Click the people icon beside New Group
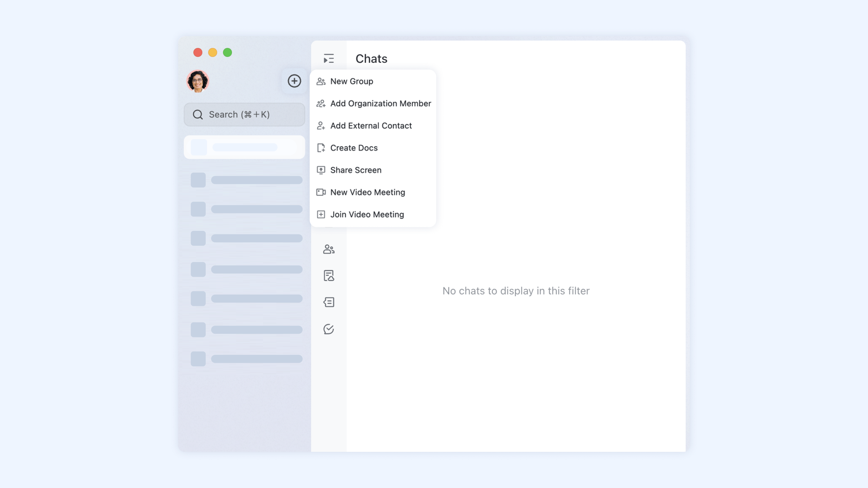Image resolution: width=868 pixels, height=488 pixels. click(x=321, y=81)
